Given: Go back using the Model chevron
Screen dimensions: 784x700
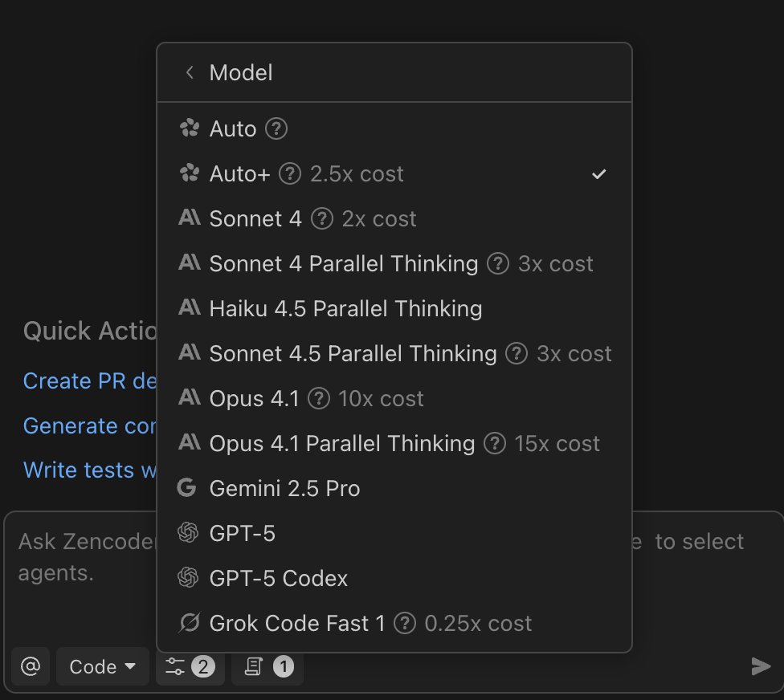Looking at the screenshot, I should tap(189, 72).
